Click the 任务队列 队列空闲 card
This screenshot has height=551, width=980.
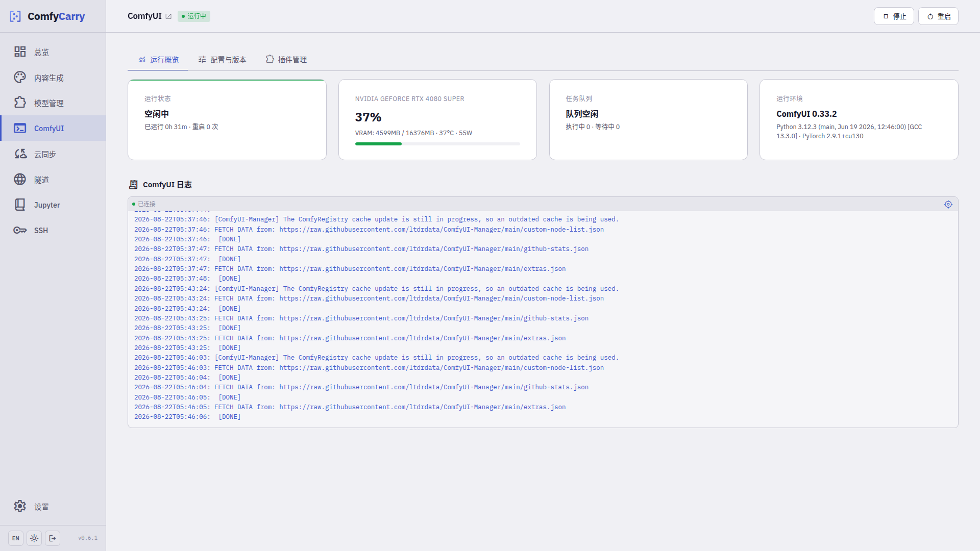click(x=648, y=119)
